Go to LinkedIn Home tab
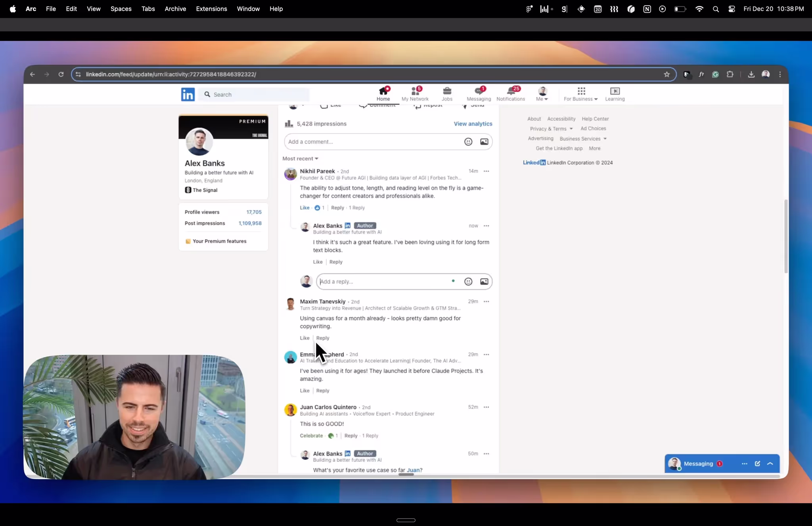This screenshot has width=812, height=526. (383, 94)
